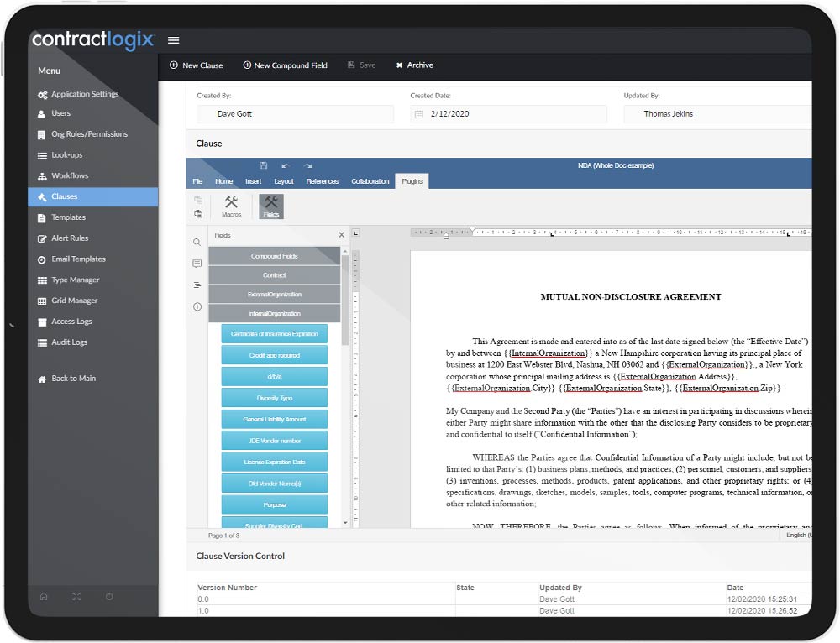Insert Credit app required field
This screenshot has width=840, height=643.
pyautogui.click(x=275, y=356)
